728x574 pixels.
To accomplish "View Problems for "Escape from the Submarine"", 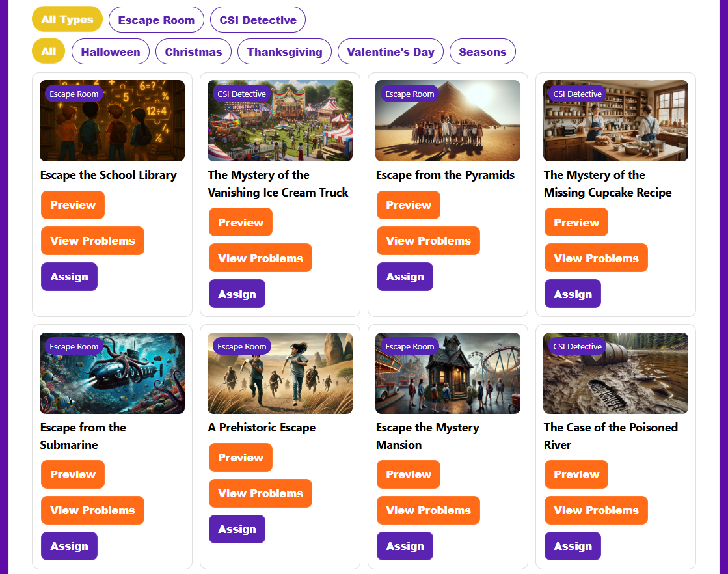I will [92, 510].
